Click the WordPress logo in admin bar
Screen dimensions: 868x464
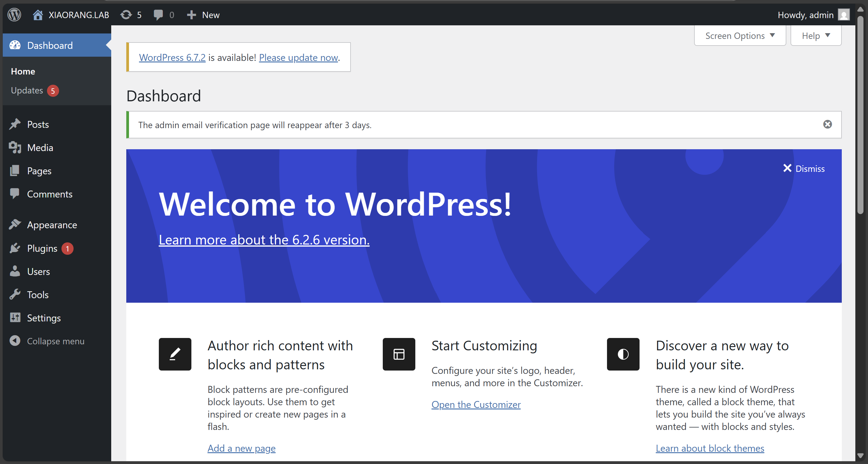[x=14, y=15]
